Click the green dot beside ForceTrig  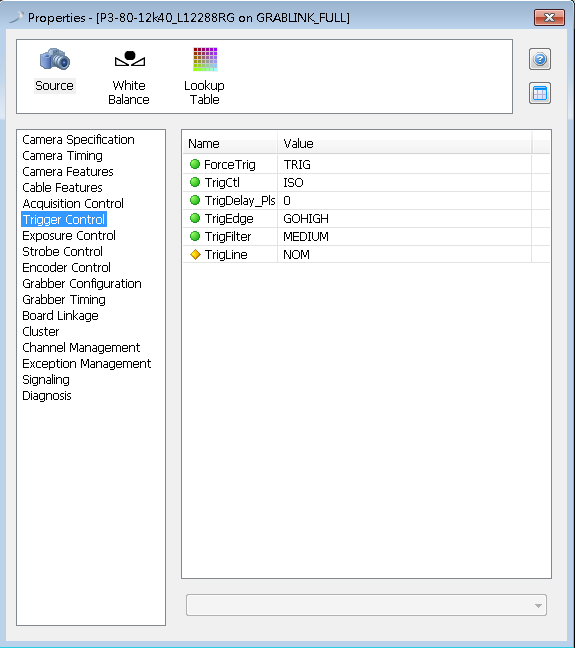click(x=195, y=164)
